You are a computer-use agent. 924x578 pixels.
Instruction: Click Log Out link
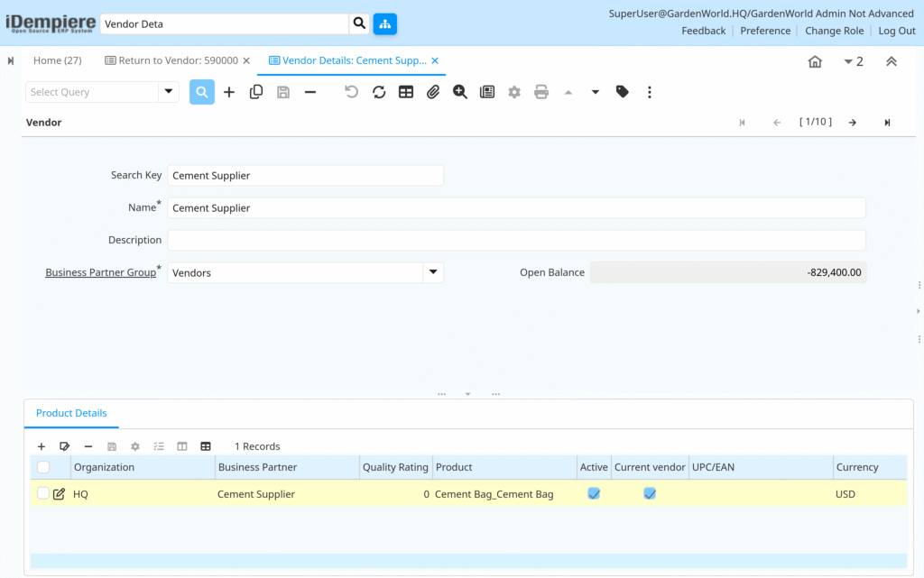[x=897, y=31]
